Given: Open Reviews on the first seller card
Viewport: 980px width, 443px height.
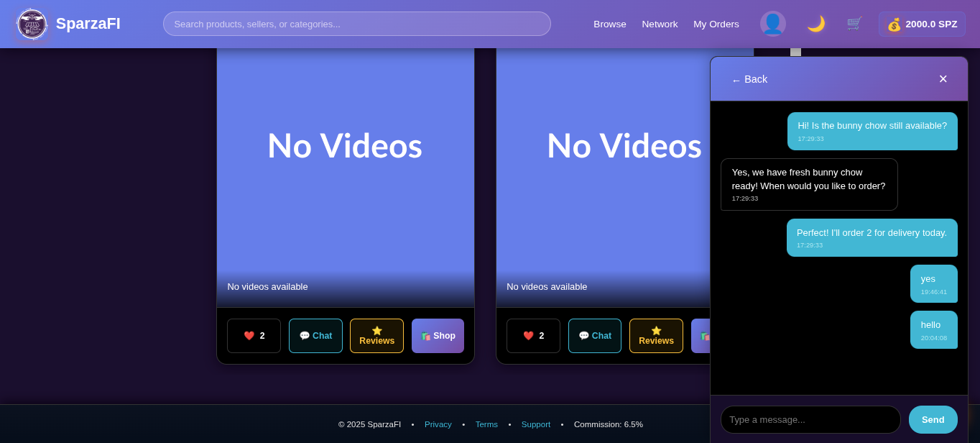Looking at the screenshot, I should pyautogui.click(x=376, y=335).
